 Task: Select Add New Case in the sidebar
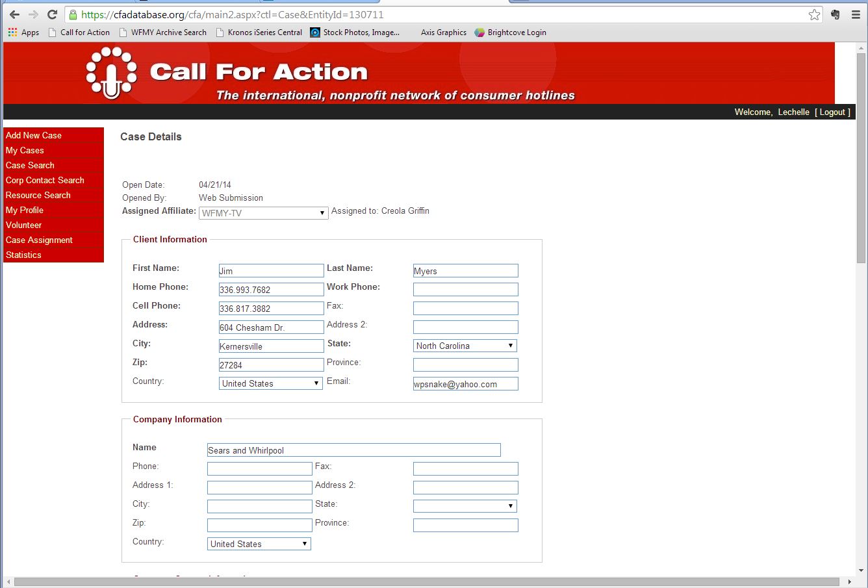coord(53,135)
